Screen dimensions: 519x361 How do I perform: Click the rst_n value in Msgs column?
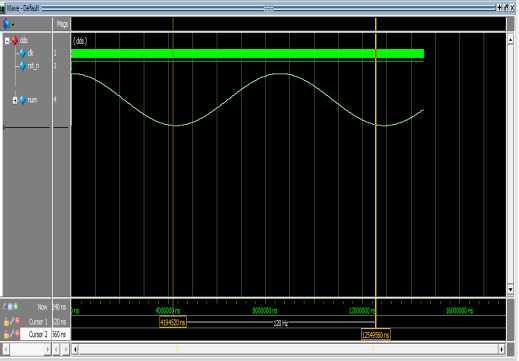[55, 66]
